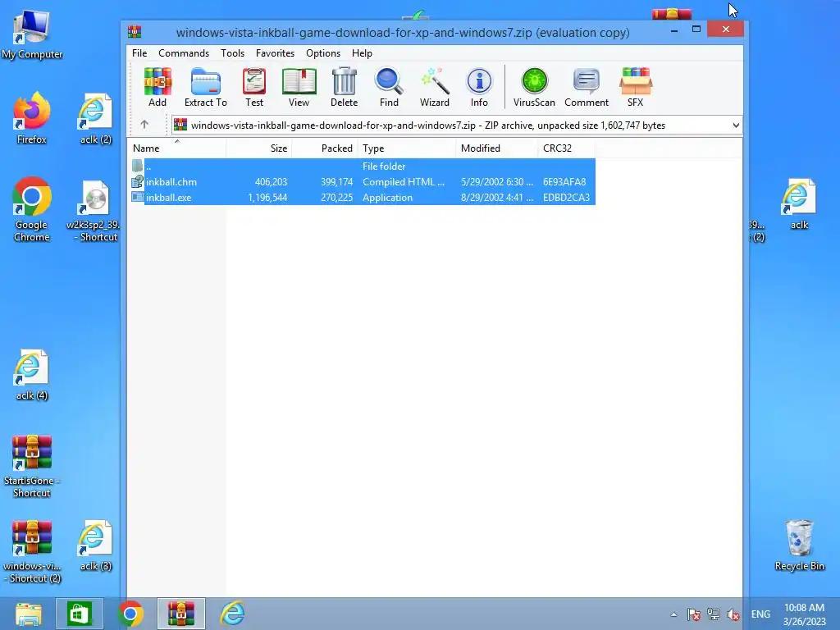Click the Action Center flag tray icon
This screenshot has height=630, width=840.
coord(694,614)
